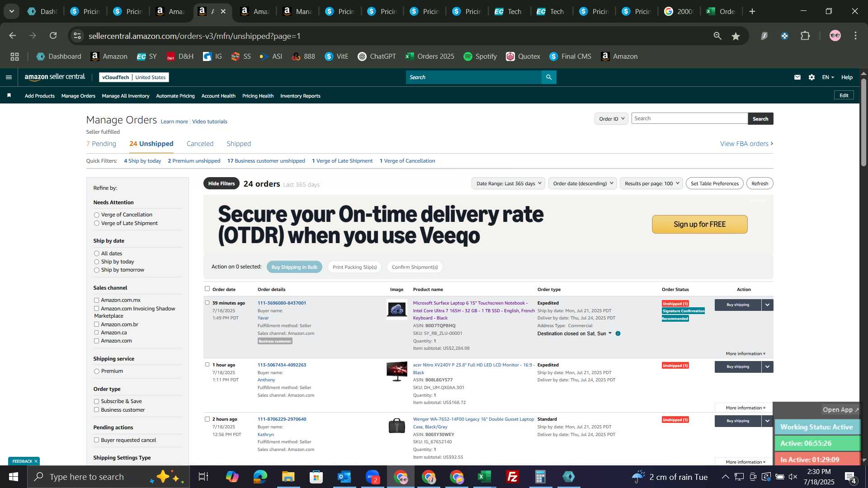This screenshot has width=868, height=488.
Task: Open the Spotify bookmark
Action: point(480,56)
